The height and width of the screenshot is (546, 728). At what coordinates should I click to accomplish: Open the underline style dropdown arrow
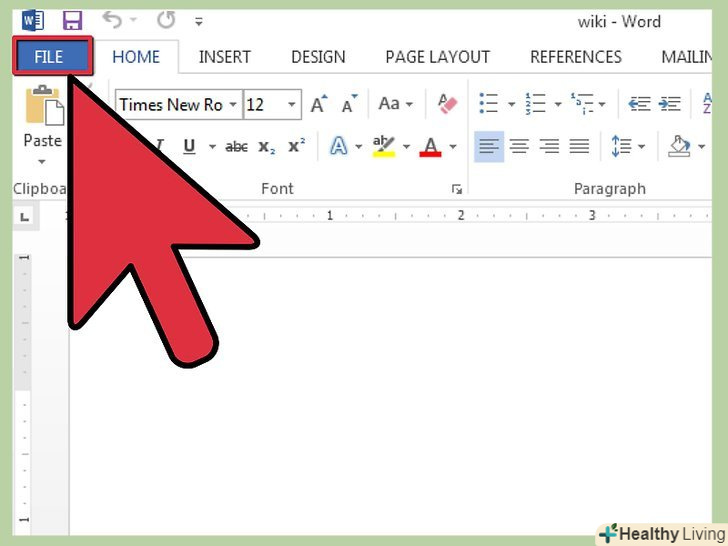pos(212,147)
